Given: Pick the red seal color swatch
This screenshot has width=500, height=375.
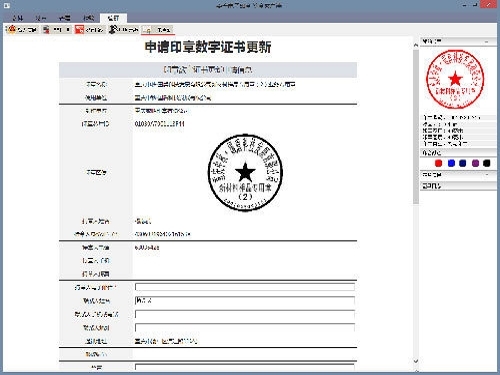Looking at the screenshot, I should pos(439,163).
